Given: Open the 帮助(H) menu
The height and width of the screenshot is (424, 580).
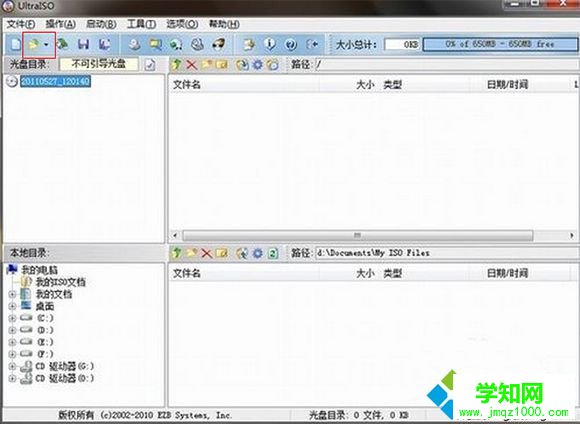Looking at the screenshot, I should [224, 24].
